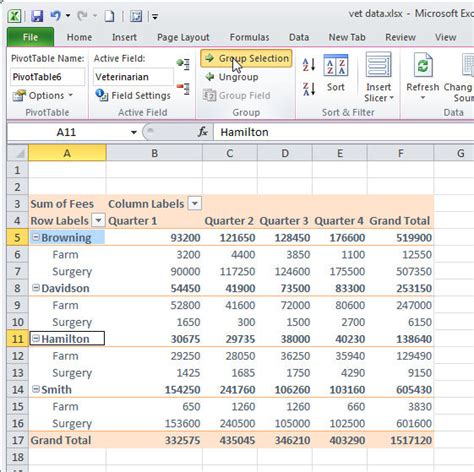Click the Quarter 3 column label
The width and height of the screenshot is (474, 472).
pyautogui.click(x=284, y=221)
